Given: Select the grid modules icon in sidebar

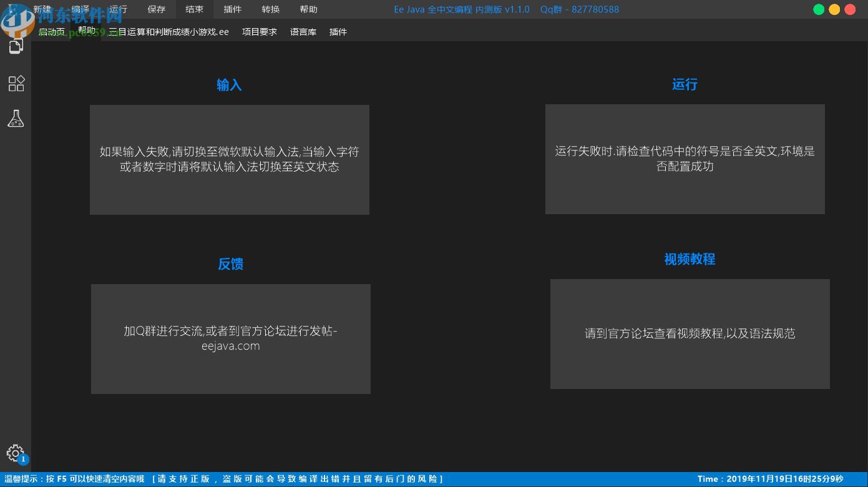Looking at the screenshot, I should point(16,83).
